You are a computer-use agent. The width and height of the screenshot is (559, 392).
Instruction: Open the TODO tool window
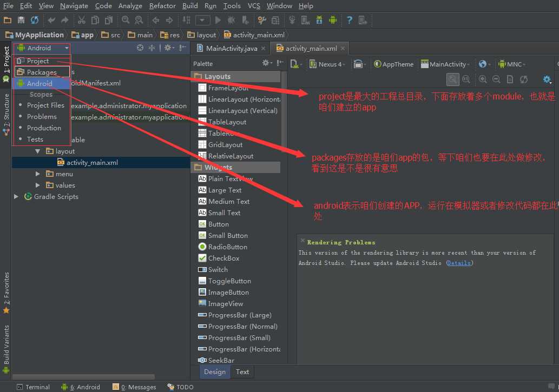point(180,387)
